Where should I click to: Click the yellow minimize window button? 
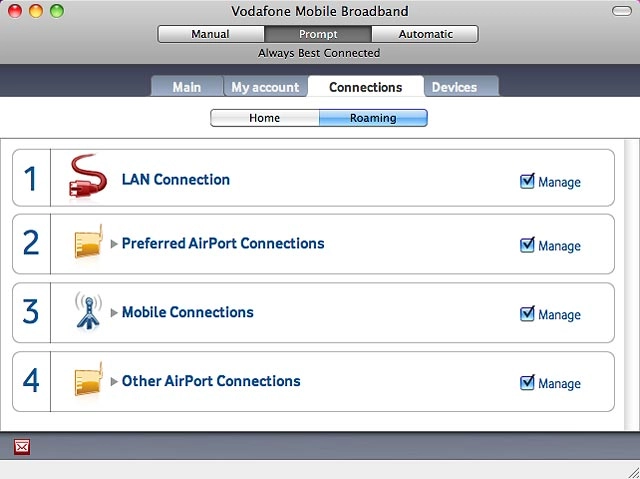[36, 11]
